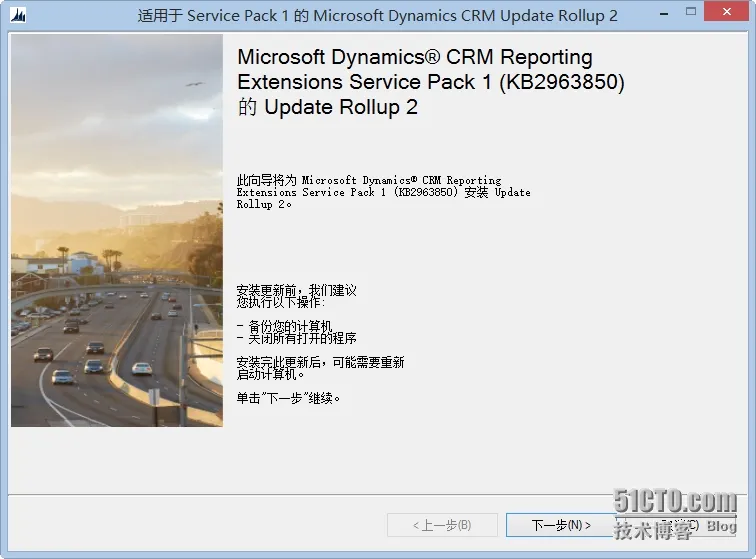Viewport: 756px width, 559px height.
Task: Click the maximize window button
Action: click(691, 12)
